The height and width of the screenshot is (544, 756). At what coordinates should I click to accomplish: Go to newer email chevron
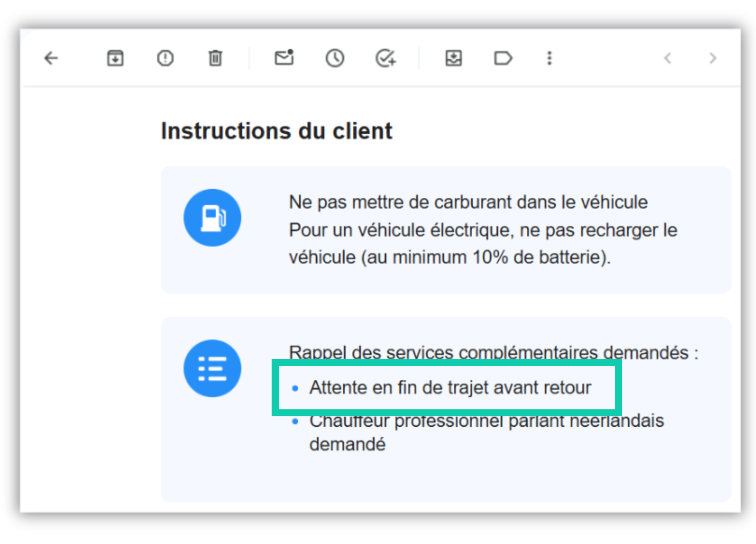(x=668, y=58)
